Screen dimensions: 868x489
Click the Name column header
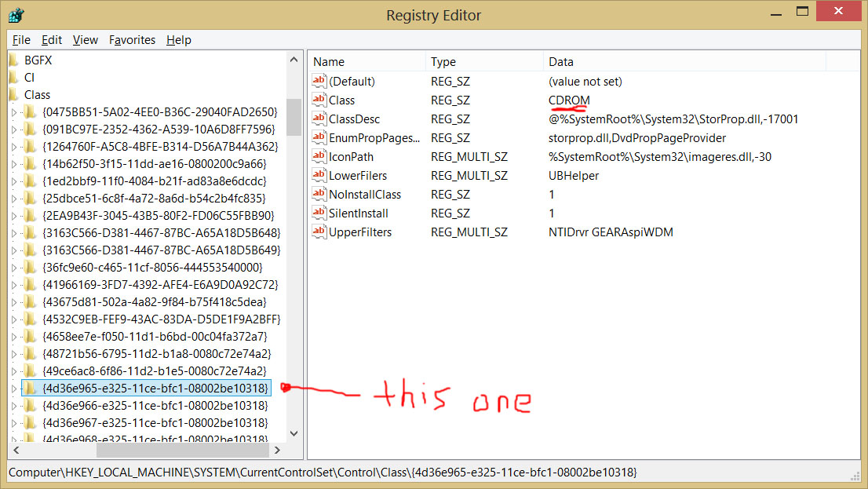(x=367, y=61)
